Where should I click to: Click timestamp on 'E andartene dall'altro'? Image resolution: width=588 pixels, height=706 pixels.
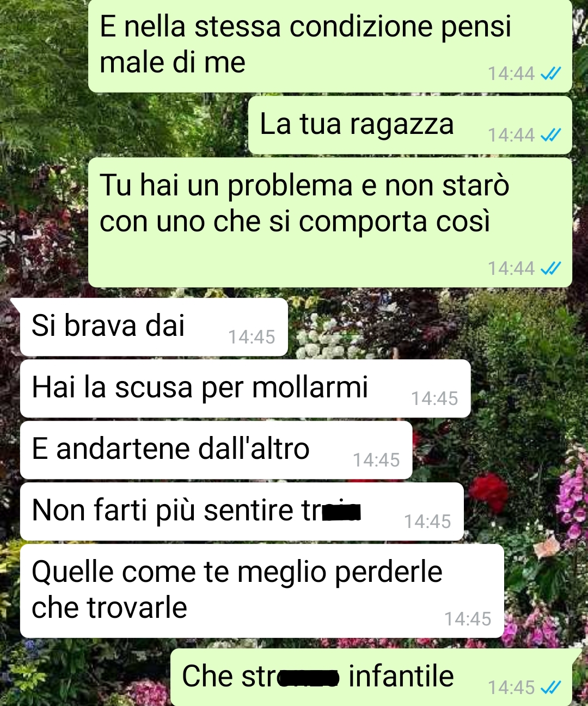[376, 460]
